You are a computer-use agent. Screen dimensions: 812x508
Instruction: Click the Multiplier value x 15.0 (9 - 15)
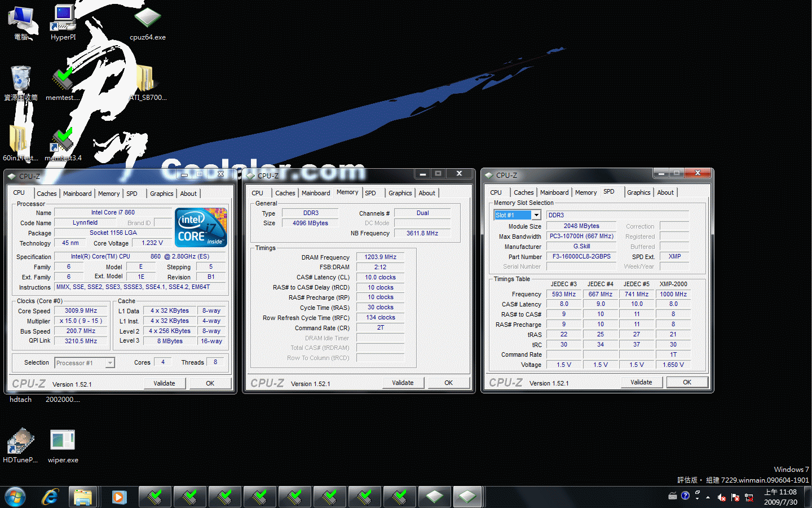(81, 321)
